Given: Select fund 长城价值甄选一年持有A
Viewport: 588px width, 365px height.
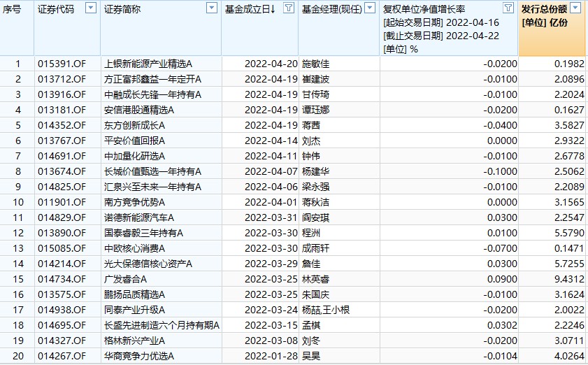Looking at the screenshot, I should coord(152,171).
